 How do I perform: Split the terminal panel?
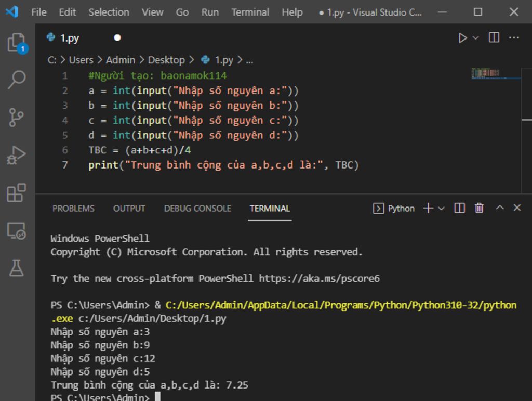(459, 208)
